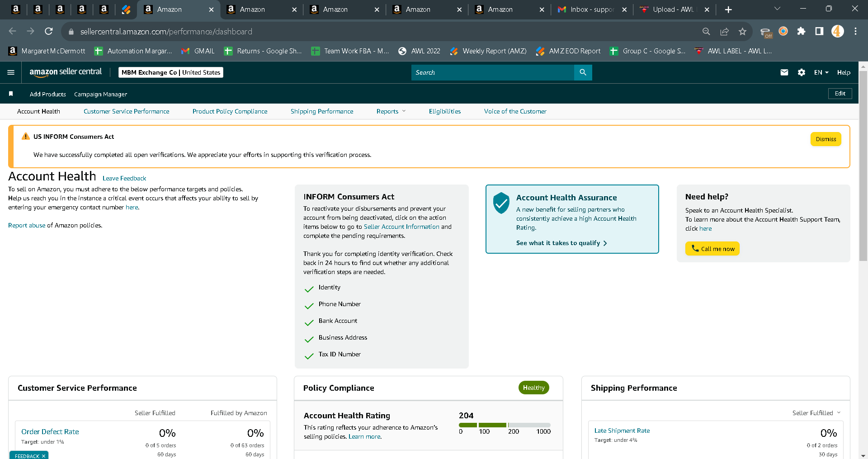The height and width of the screenshot is (459, 868).
Task: Open a new browser tab
Action: (x=728, y=9)
